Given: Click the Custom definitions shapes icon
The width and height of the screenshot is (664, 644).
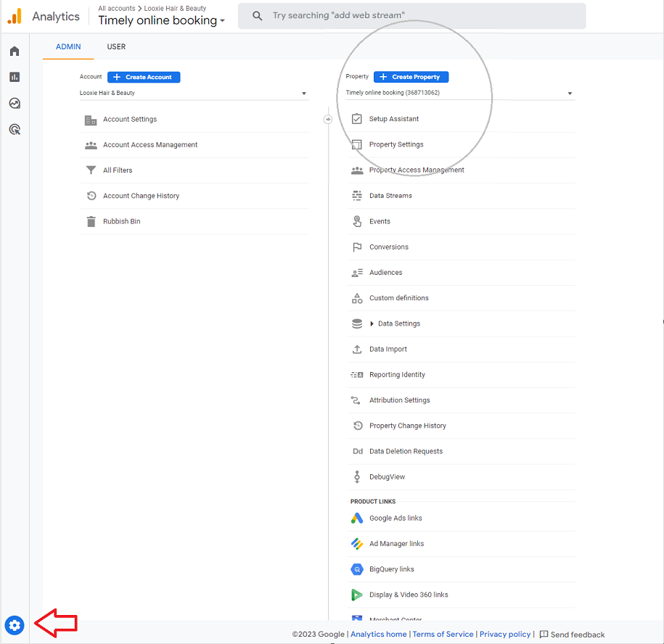Looking at the screenshot, I should (357, 298).
